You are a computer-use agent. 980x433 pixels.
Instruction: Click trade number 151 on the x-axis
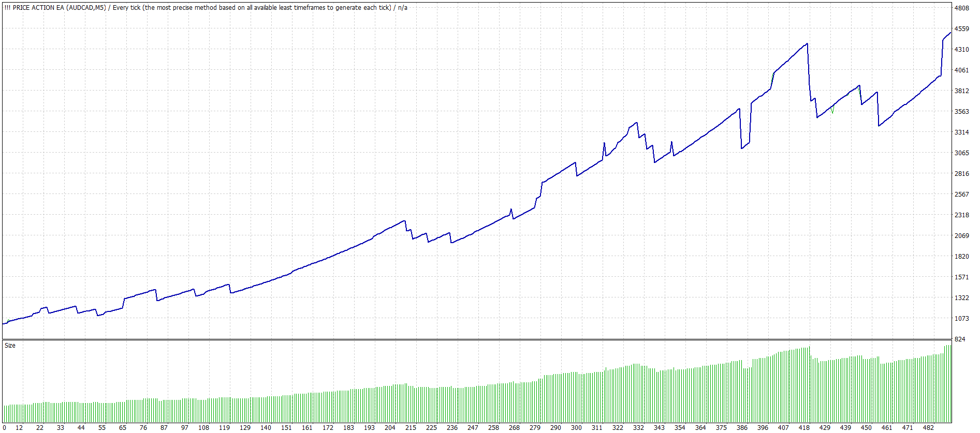click(286, 428)
